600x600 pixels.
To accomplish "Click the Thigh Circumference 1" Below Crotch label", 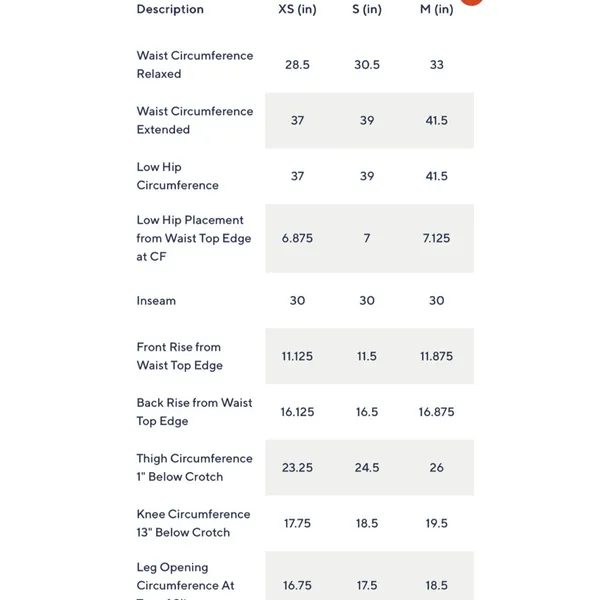I will tap(194, 468).
